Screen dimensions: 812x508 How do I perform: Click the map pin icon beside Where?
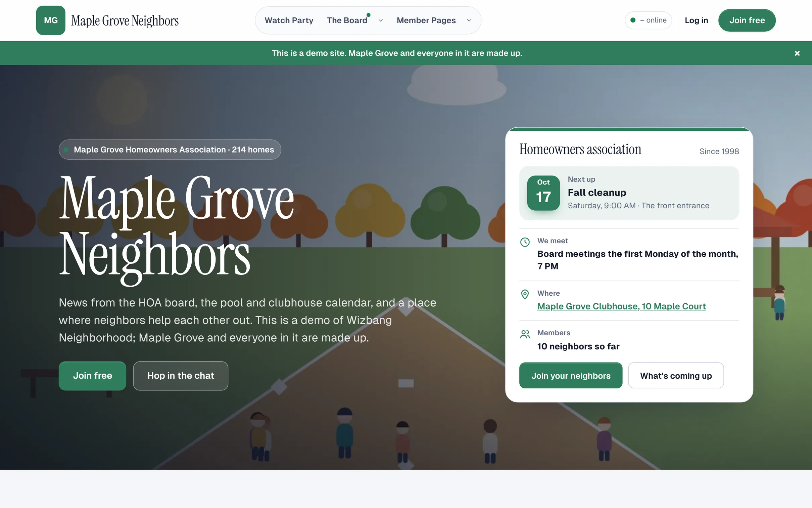click(525, 294)
